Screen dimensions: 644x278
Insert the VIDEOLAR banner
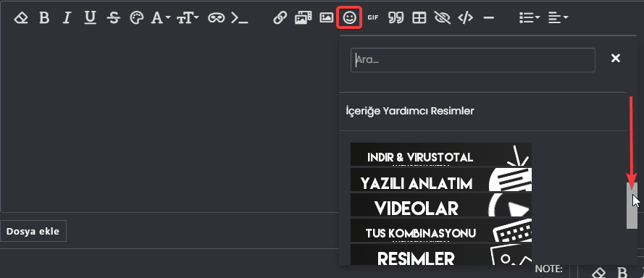(441, 205)
